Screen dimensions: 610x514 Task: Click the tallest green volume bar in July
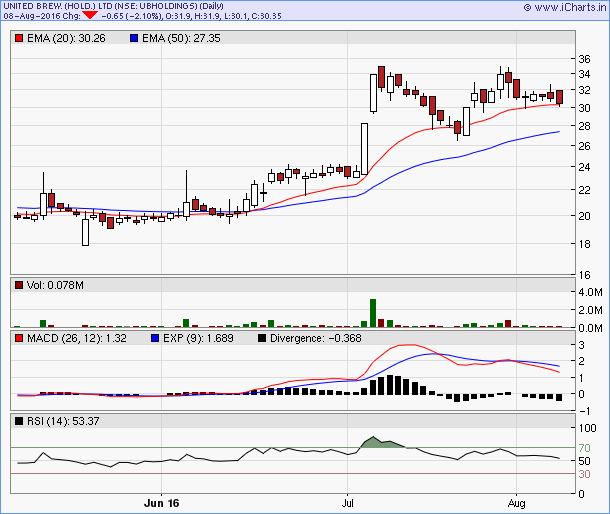[x=373, y=313]
